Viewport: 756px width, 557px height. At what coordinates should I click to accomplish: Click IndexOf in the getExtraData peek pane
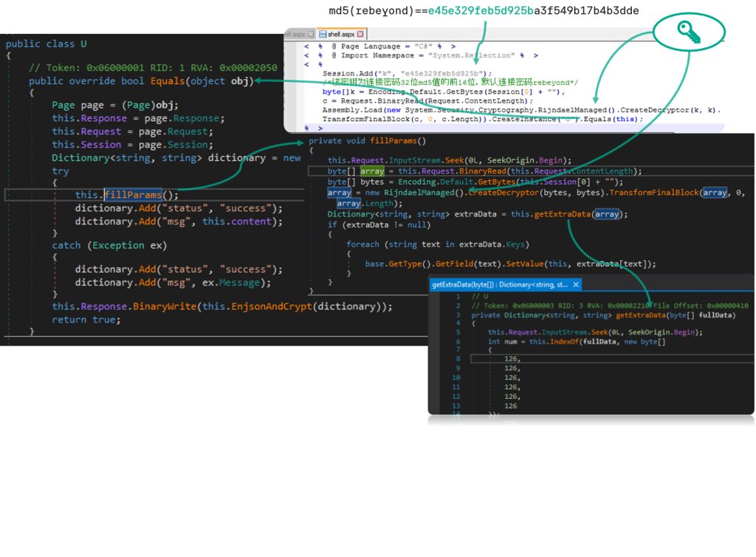(x=564, y=341)
